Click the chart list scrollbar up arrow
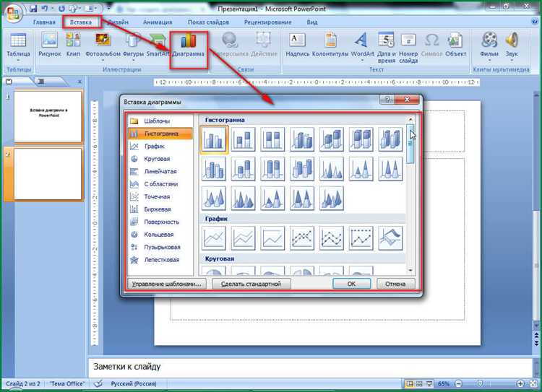The image size is (542, 392). 410,120
